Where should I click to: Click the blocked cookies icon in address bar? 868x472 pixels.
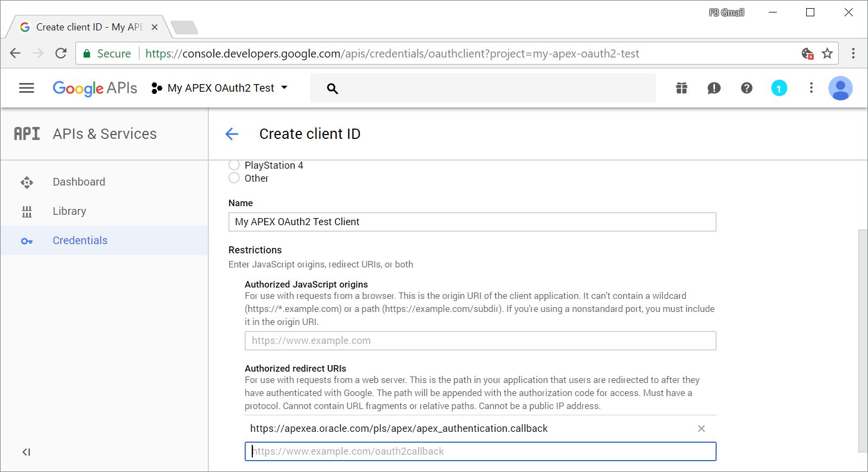(x=808, y=53)
